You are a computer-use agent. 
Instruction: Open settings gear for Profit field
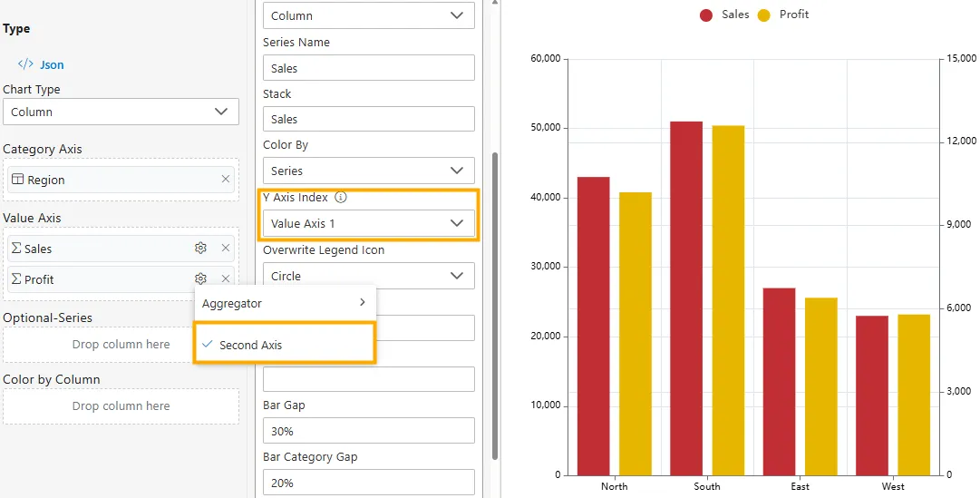200,279
